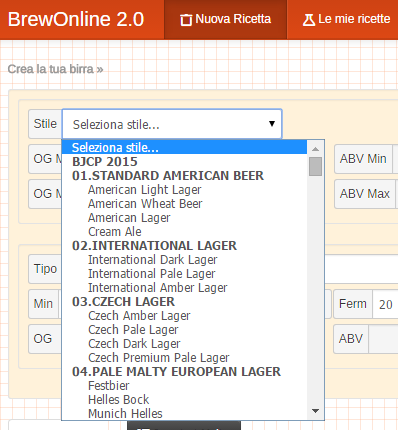Click the dropdown scrollbar thumb

click(315, 166)
